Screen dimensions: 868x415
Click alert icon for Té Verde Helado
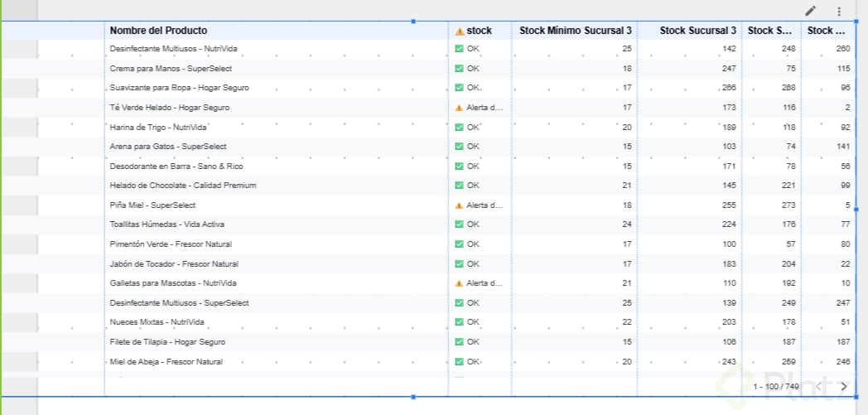pos(459,108)
